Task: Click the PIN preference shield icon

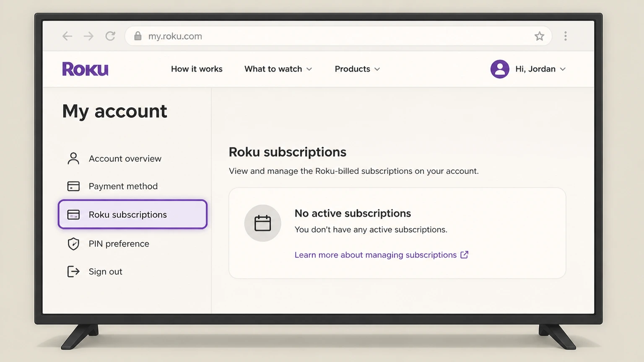Action: 73,243
